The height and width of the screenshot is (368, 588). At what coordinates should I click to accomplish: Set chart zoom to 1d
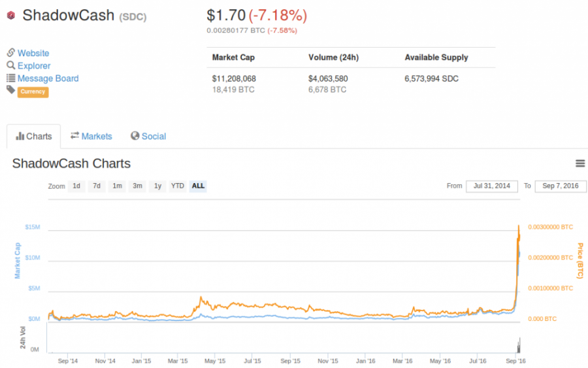pos(76,186)
